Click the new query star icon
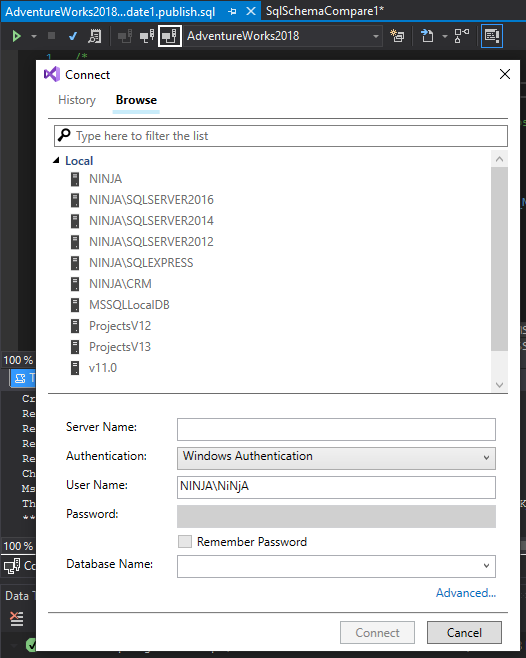 [397, 37]
